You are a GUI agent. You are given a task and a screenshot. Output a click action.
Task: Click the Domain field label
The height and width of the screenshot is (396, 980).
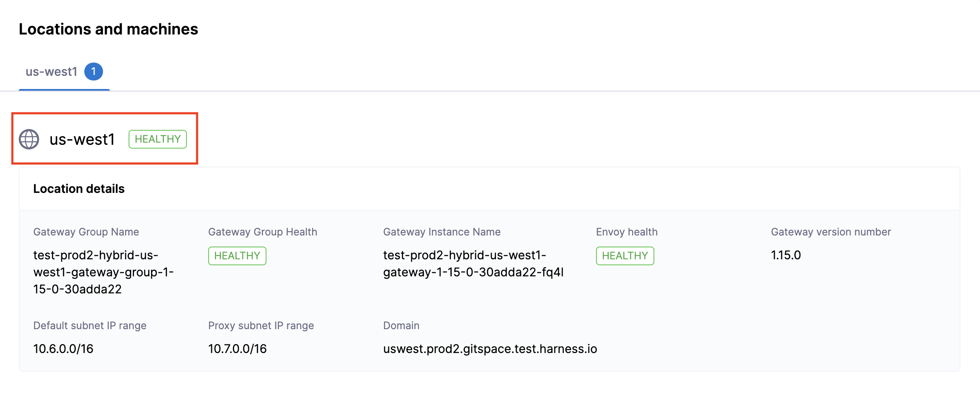coord(401,325)
